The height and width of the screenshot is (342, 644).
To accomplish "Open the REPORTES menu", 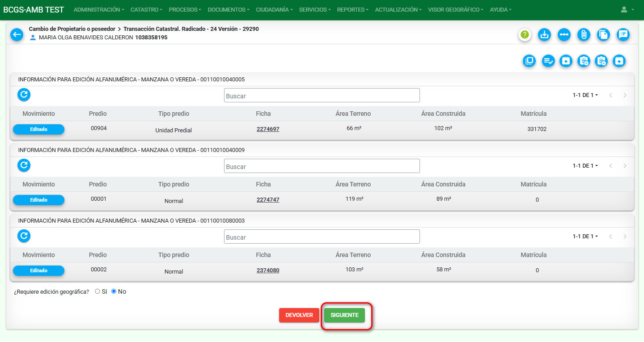I will (x=353, y=9).
